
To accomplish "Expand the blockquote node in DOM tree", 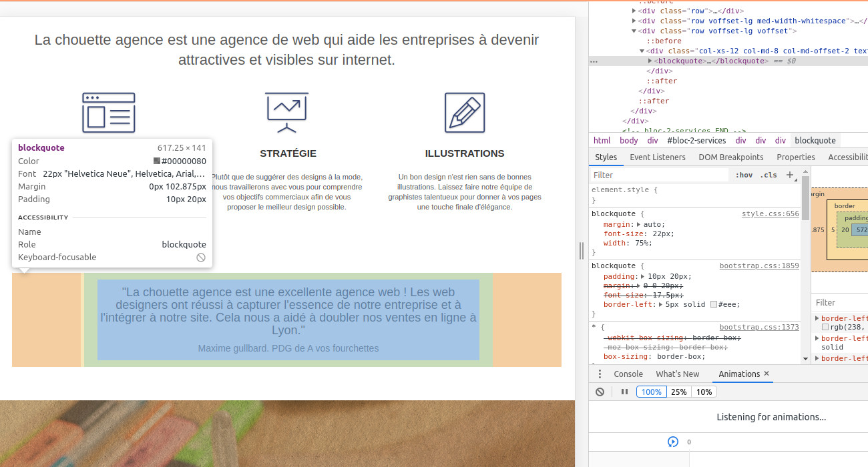I will click(x=650, y=61).
